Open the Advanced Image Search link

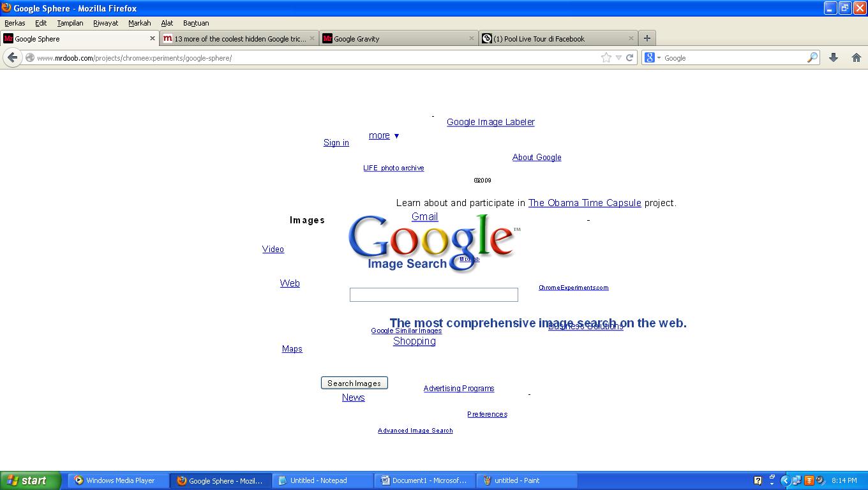tap(415, 431)
